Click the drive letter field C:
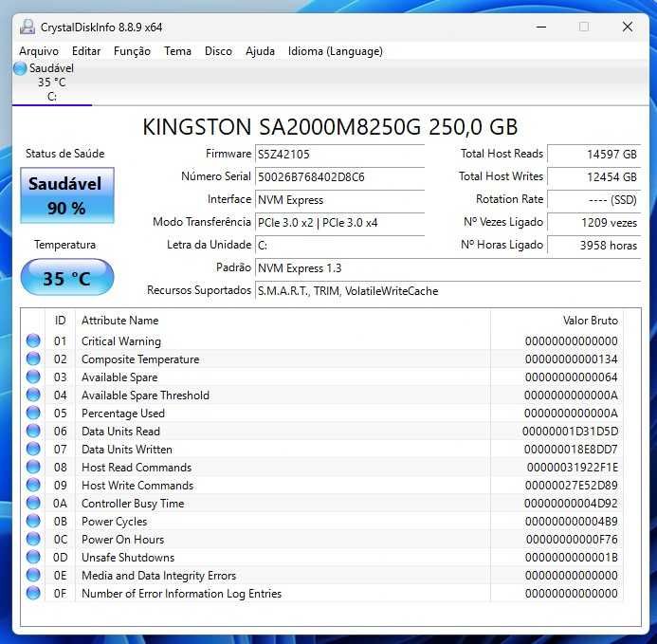Image resolution: width=657 pixels, height=644 pixels. pyautogui.click(x=339, y=246)
